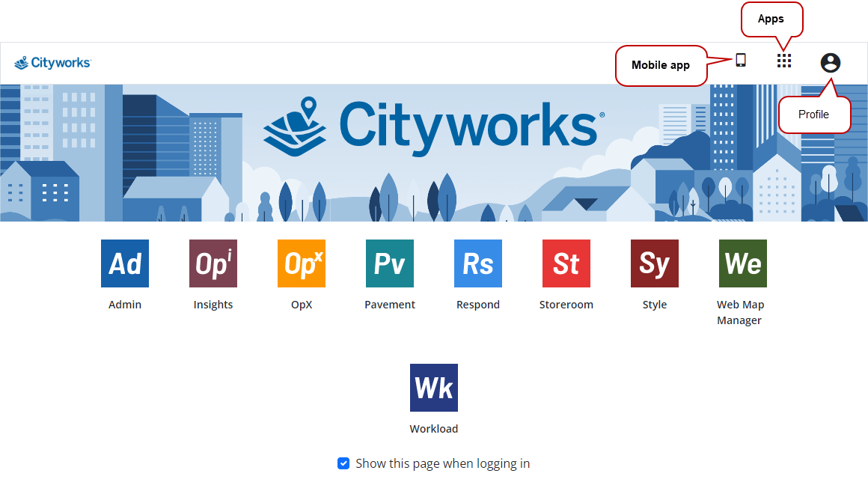Open the Style app tile
868x500 pixels.
point(655,263)
